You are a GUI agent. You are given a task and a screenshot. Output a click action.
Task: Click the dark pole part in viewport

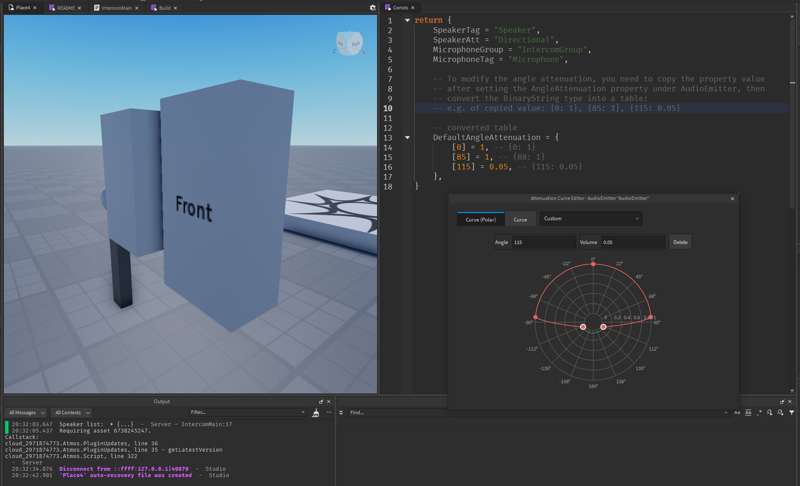(x=121, y=273)
